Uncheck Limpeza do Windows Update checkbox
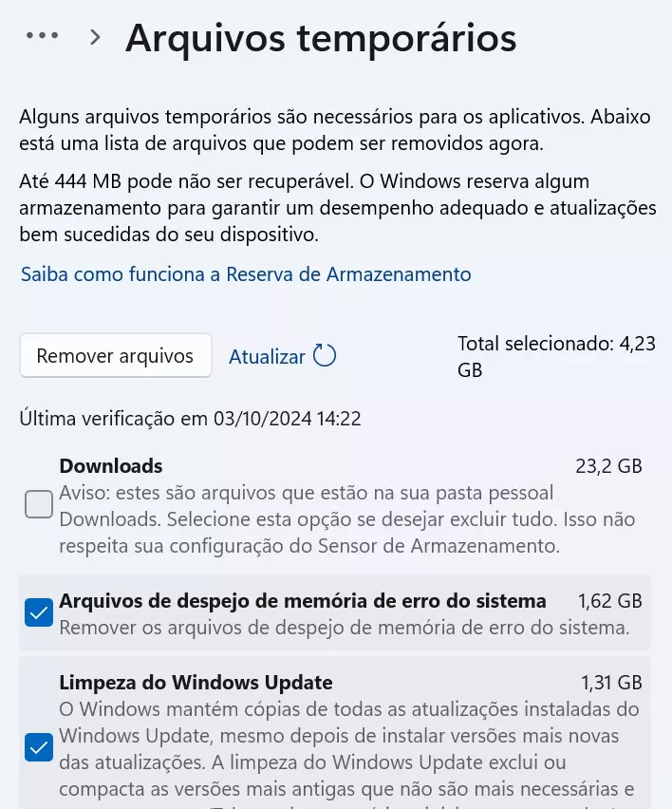672x809 pixels. pos(39,747)
